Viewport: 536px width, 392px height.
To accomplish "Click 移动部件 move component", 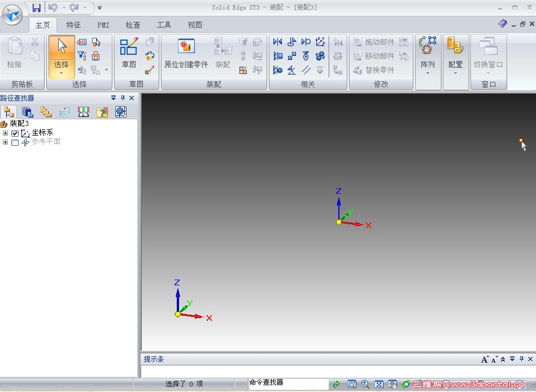I will pos(374,56).
